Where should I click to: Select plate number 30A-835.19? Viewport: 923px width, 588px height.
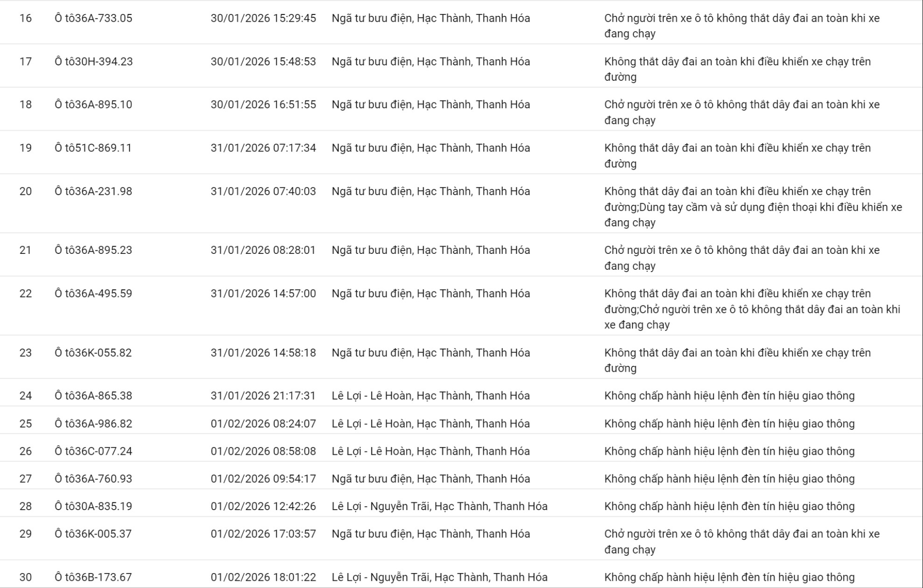point(93,506)
